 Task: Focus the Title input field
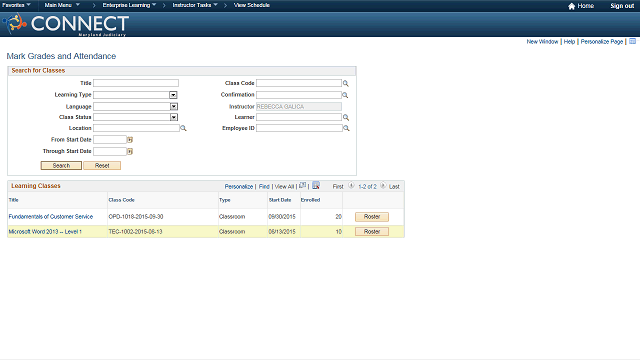point(136,83)
